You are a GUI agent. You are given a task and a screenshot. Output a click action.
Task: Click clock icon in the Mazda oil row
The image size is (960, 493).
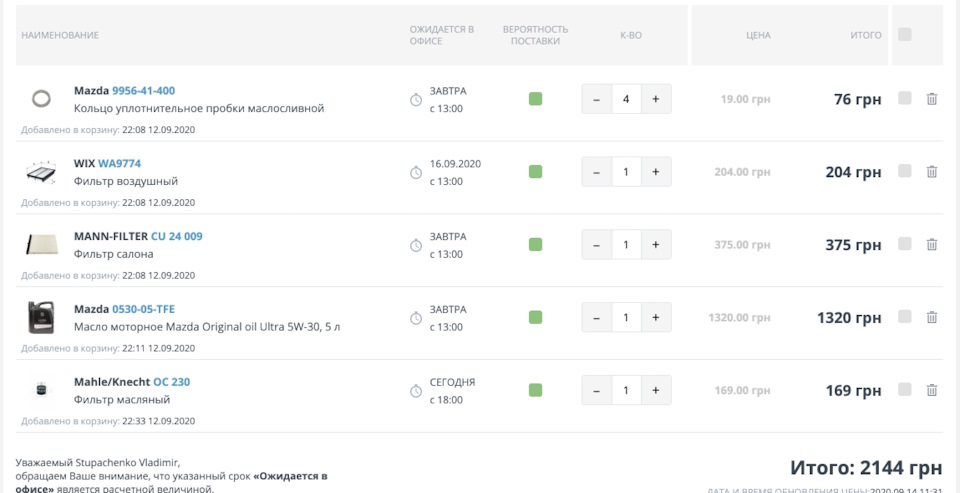(x=416, y=318)
